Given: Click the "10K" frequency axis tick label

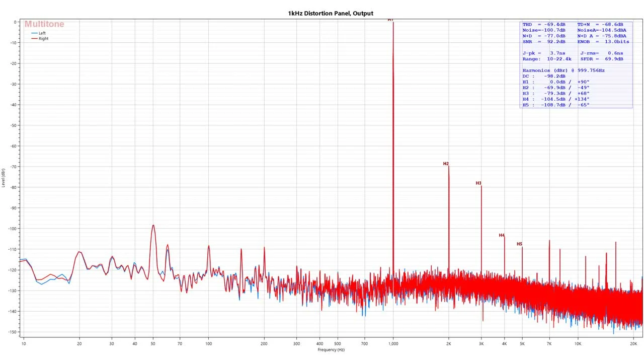Looking at the screenshot, I should [x=578, y=344].
